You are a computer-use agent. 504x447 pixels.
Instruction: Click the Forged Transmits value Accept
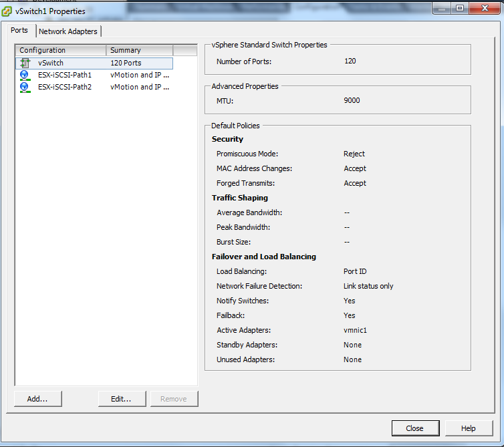355,184
